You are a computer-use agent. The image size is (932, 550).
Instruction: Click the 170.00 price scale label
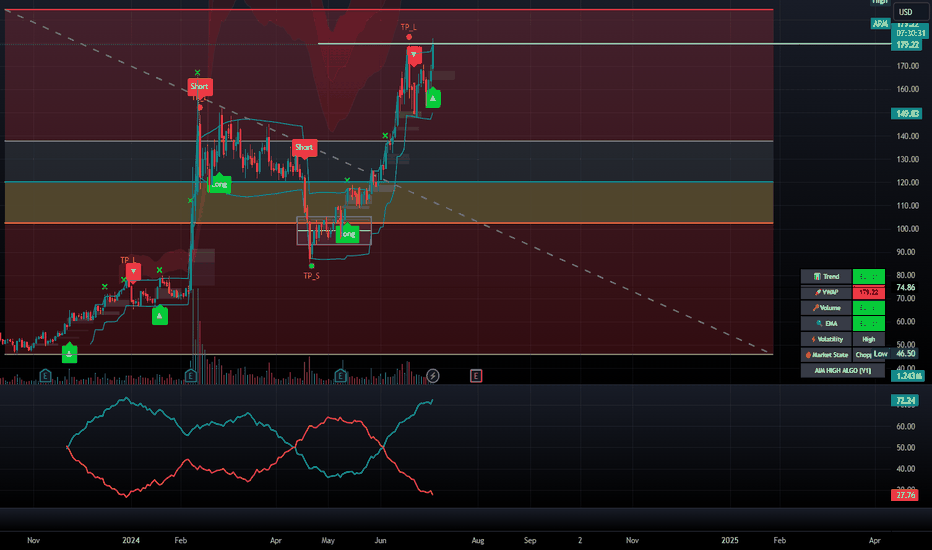(x=908, y=66)
